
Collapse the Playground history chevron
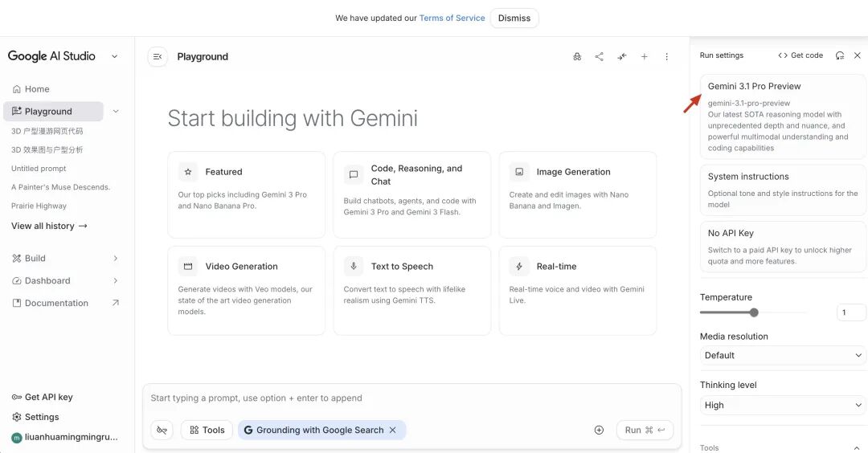116,111
